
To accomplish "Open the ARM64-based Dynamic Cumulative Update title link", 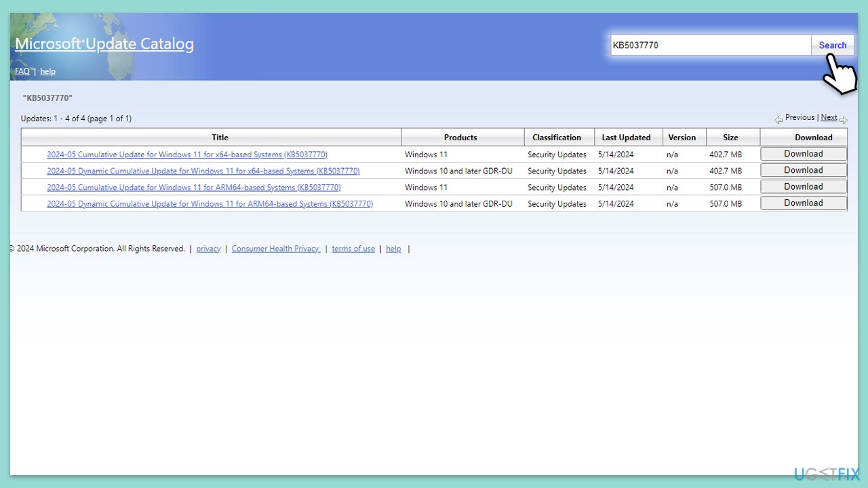I will point(210,204).
